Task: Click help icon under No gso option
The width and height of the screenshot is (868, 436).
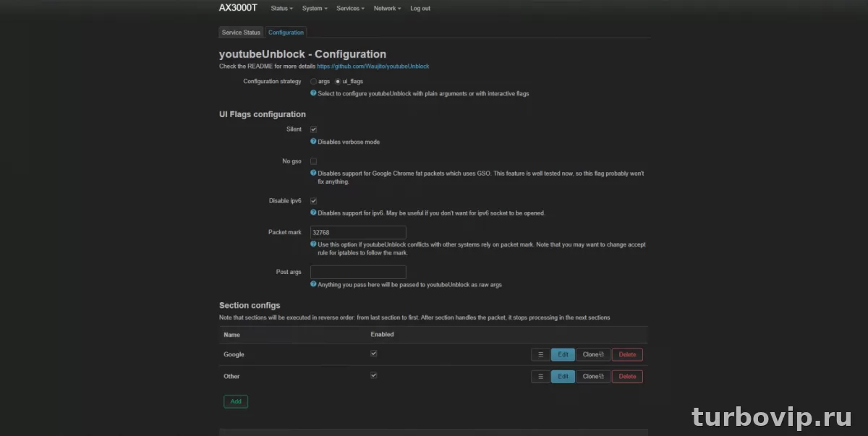Action: click(313, 174)
